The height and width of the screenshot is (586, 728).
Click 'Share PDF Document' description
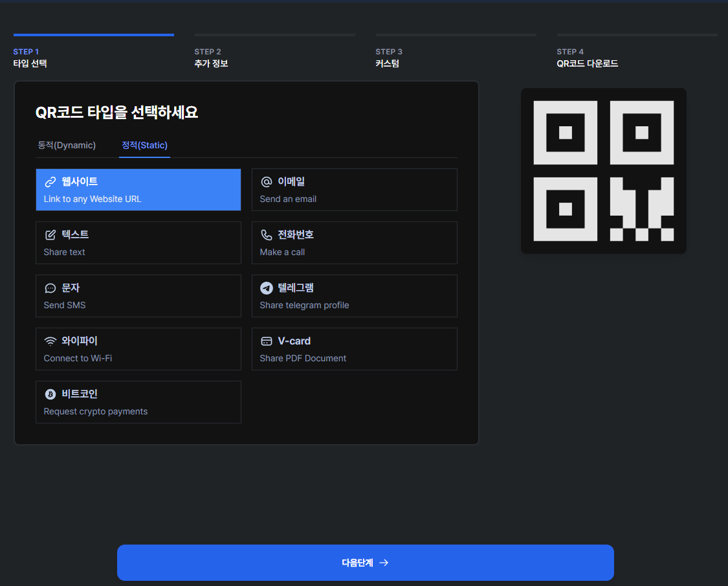pyautogui.click(x=303, y=358)
